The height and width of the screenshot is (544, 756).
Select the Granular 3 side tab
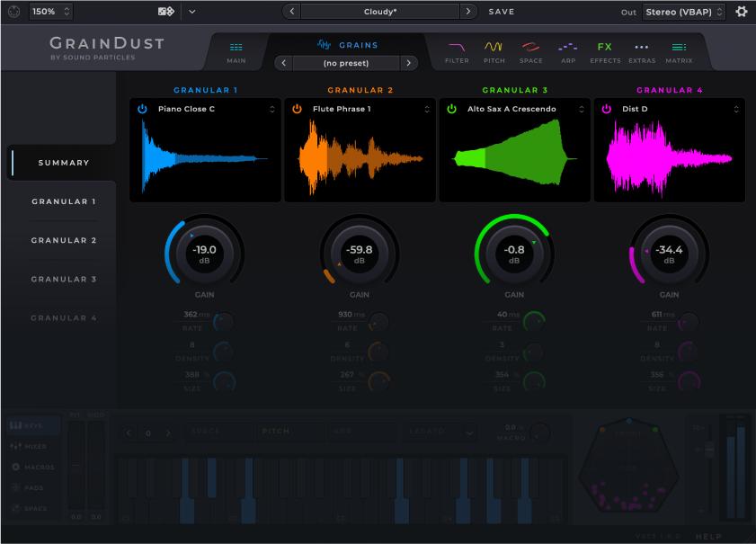point(64,279)
